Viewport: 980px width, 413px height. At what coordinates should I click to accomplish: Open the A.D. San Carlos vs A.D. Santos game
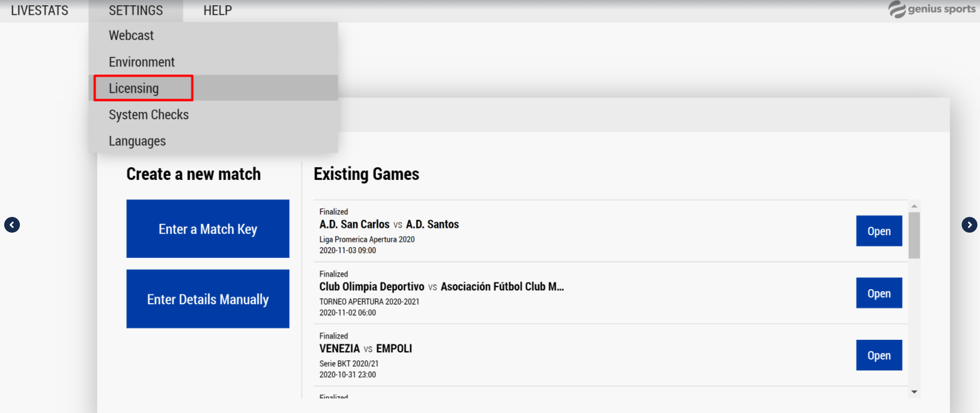879,231
